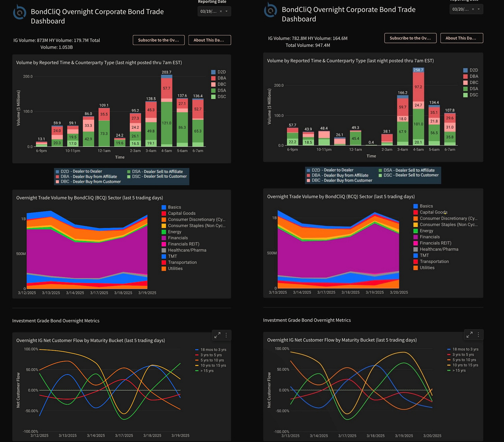Click the 03/20 Total Volume: 947.4M text
The height and width of the screenshot is (442, 504).
(308, 45)
